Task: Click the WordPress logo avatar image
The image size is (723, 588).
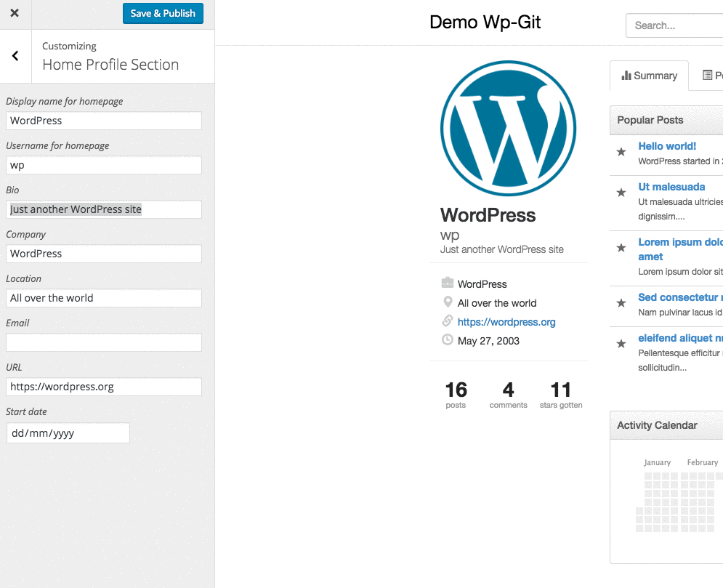Action: pyautogui.click(x=508, y=128)
